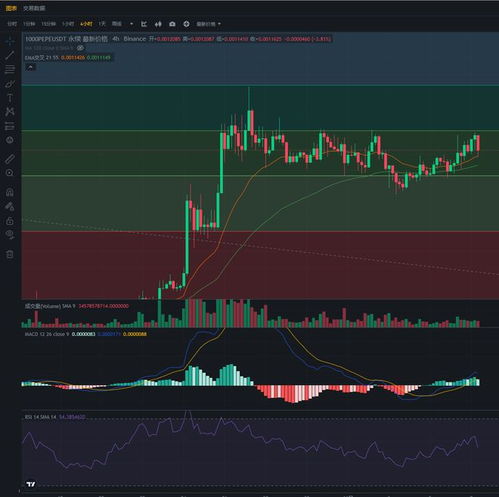Open the Fibonacci lines tool group
The image size is (499, 497).
[10, 69]
